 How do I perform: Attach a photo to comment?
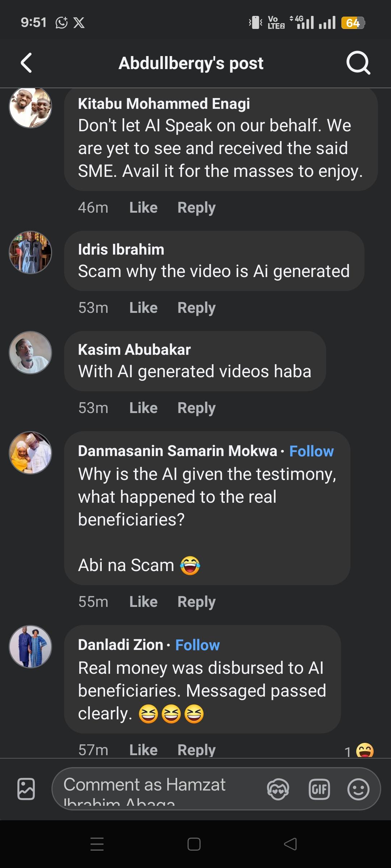point(26,788)
